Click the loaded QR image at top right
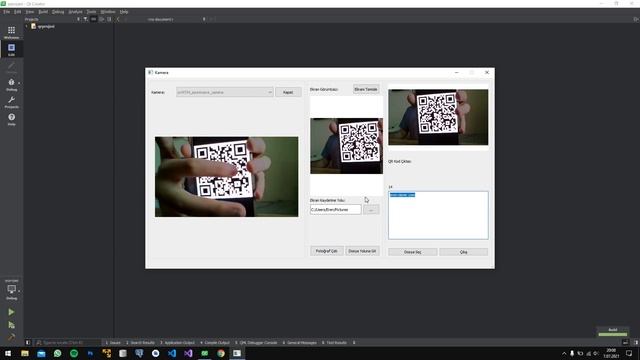 point(438,117)
